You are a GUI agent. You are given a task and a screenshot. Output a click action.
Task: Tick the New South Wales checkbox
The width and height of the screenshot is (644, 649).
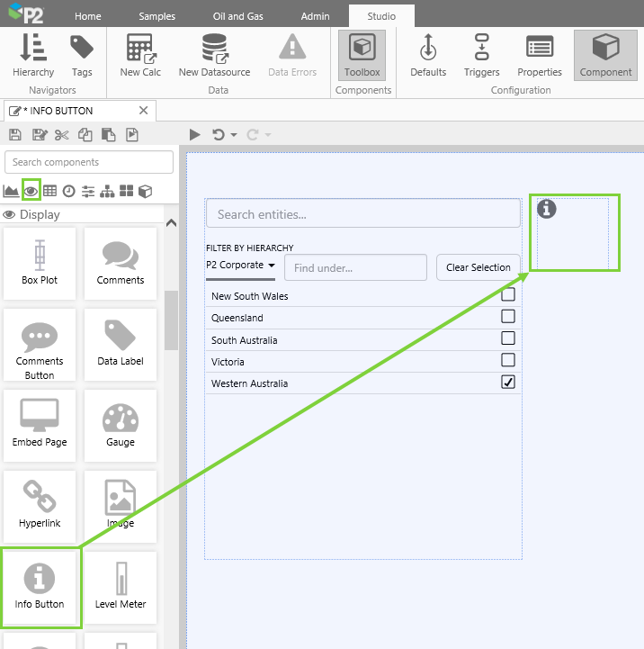pos(508,295)
